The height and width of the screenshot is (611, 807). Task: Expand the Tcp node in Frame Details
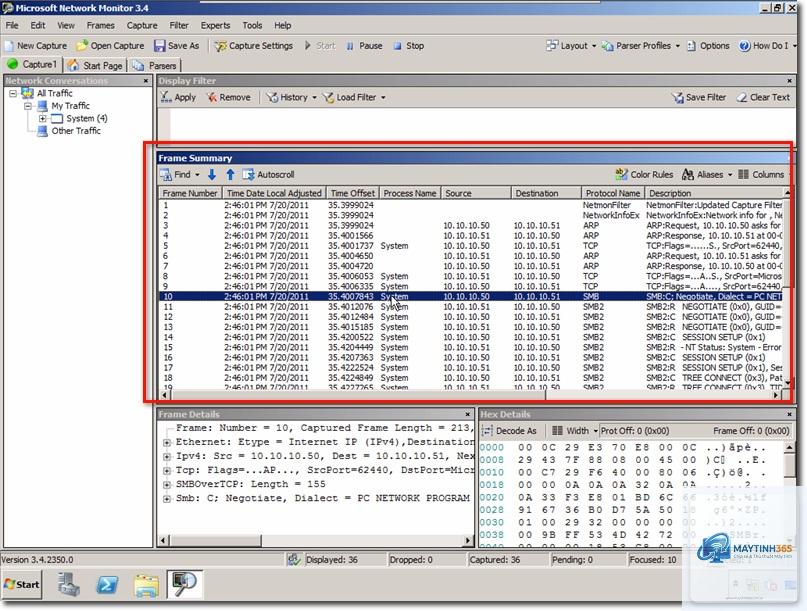[167, 470]
